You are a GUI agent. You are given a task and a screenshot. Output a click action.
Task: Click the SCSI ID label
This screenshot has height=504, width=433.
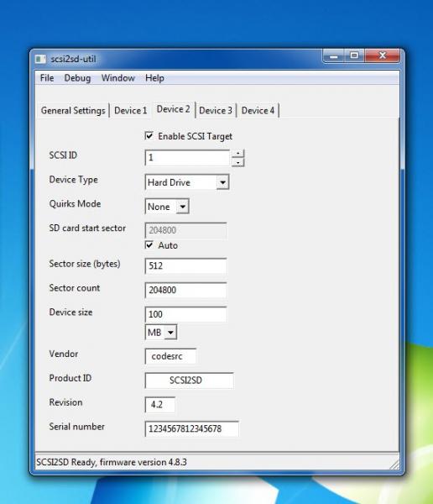coord(63,155)
